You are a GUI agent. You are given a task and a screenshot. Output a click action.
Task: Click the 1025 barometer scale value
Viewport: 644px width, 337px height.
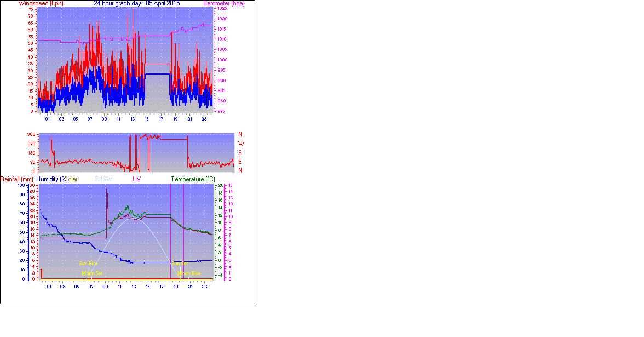(x=222, y=9)
